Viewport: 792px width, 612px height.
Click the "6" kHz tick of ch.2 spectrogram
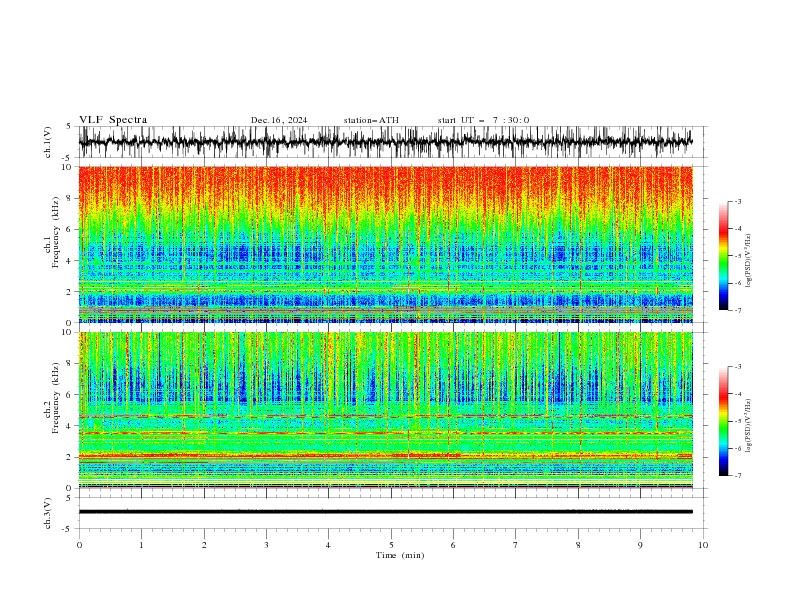tap(70, 395)
